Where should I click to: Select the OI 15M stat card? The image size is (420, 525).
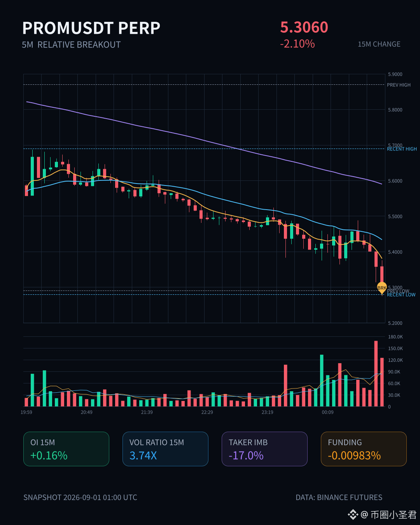tap(66, 449)
